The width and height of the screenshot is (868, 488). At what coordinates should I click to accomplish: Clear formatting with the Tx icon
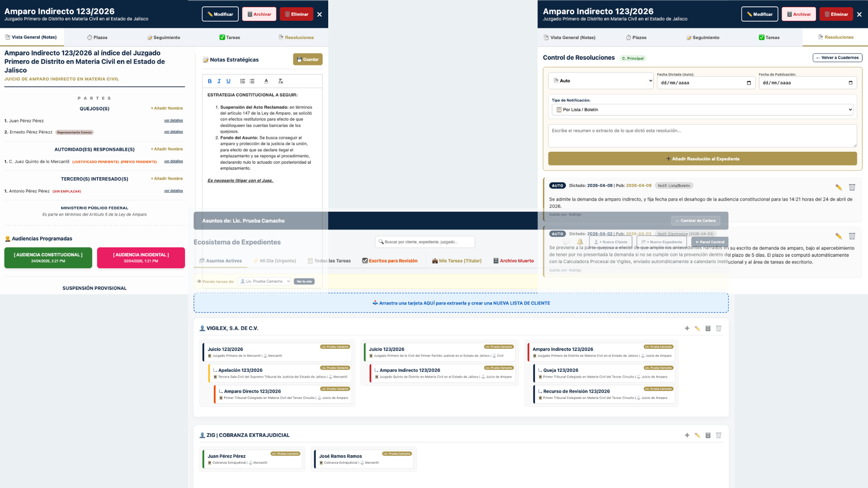[280, 81]
